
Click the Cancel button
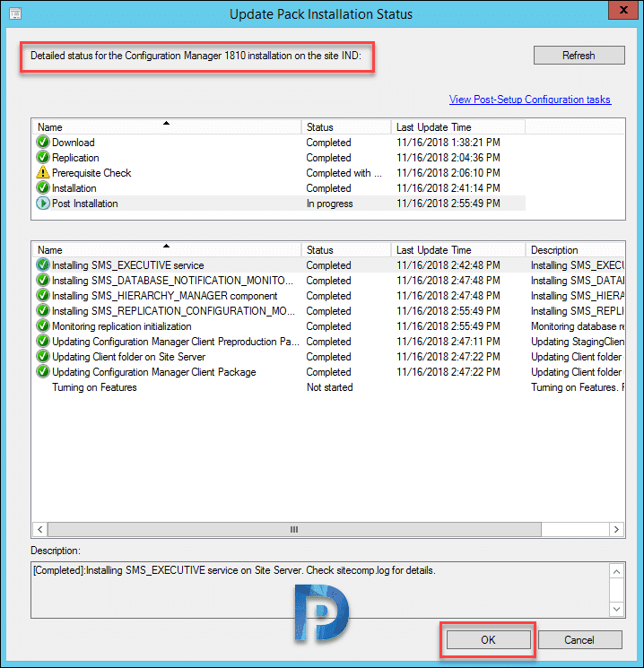579,640
